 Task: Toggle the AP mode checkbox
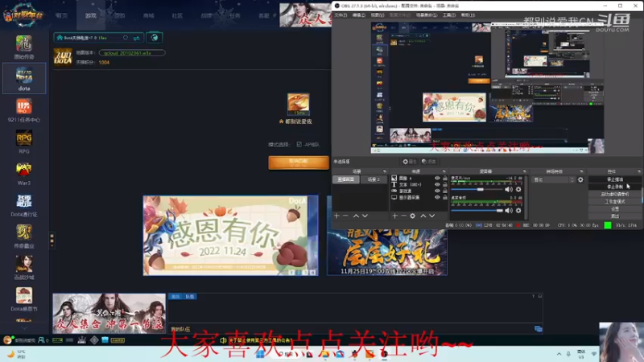point(299,145)
